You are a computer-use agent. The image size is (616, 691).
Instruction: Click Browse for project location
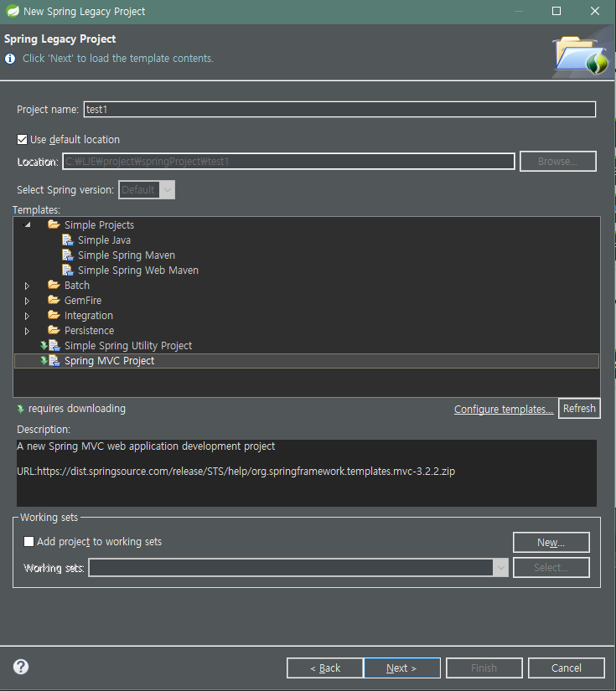(x=558, y=162)
